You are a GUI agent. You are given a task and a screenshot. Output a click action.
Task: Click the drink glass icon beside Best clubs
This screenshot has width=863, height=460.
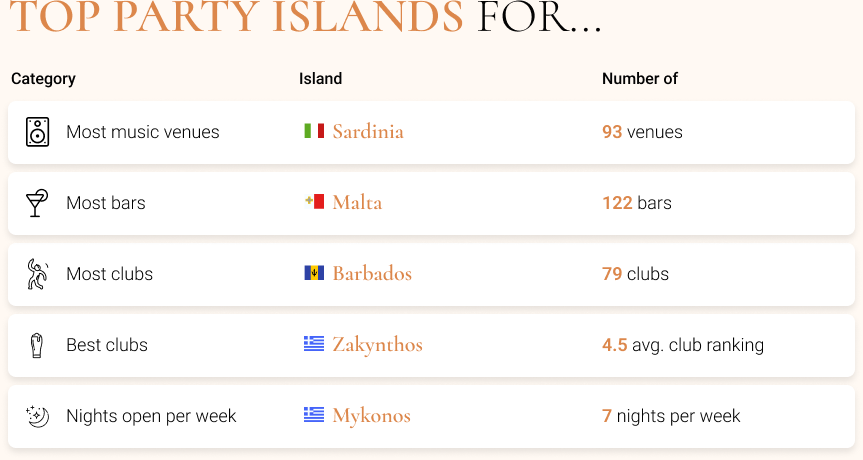click(x=37, y=345)
